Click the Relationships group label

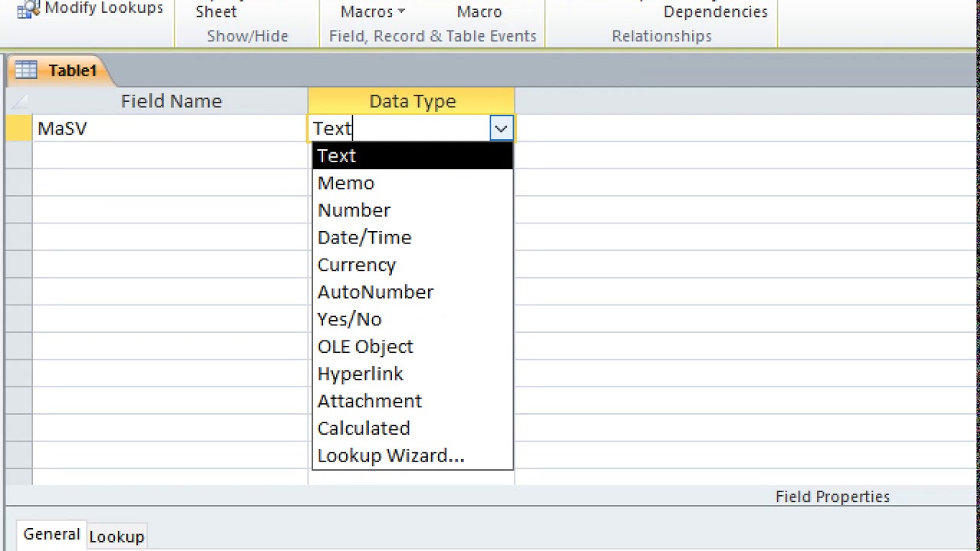[x=661, y=36]
